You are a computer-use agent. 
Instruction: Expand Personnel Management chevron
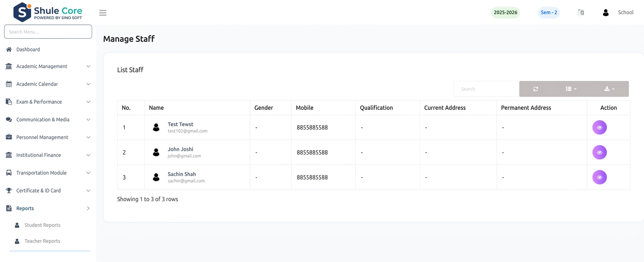(88, 137)
